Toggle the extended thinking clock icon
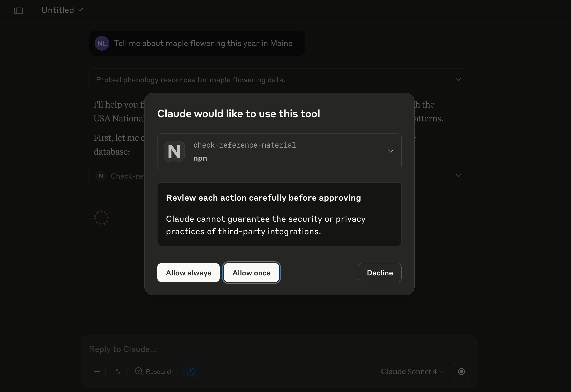This screenshot has width=571, height=392. click(190, 371)
